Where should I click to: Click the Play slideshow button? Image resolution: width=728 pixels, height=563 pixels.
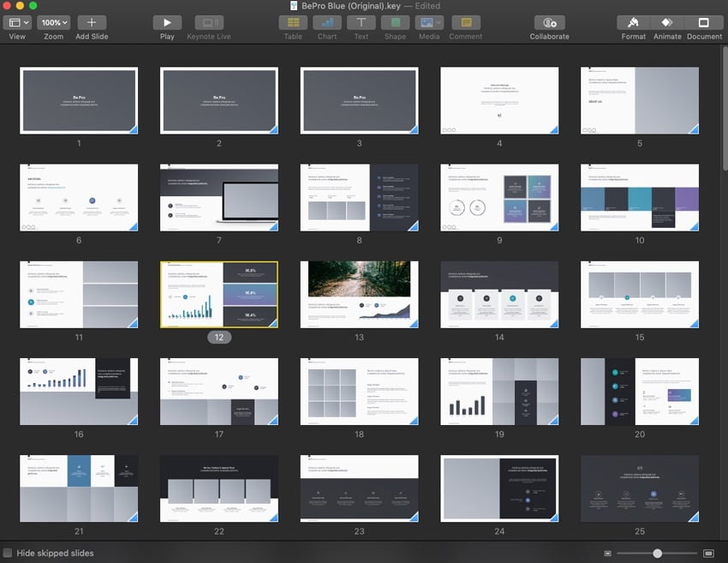click(x=167, y=23)
